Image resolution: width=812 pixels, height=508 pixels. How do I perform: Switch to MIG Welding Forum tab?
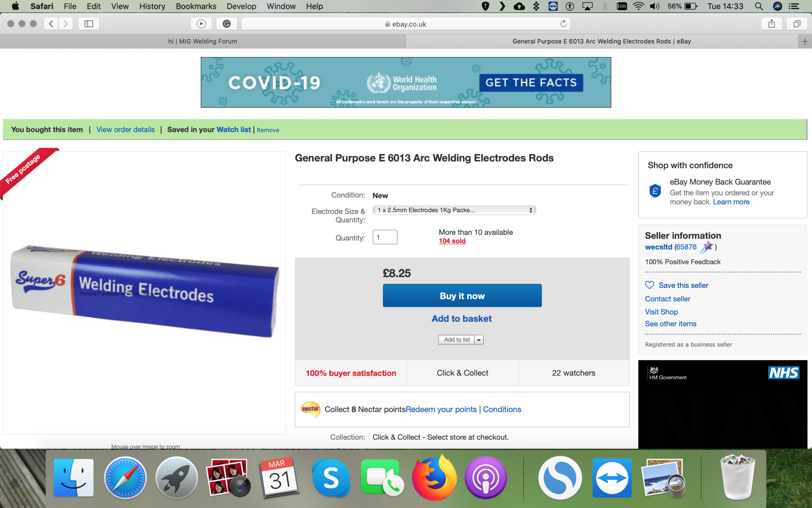pyautogui.click(x=203, y=41)
